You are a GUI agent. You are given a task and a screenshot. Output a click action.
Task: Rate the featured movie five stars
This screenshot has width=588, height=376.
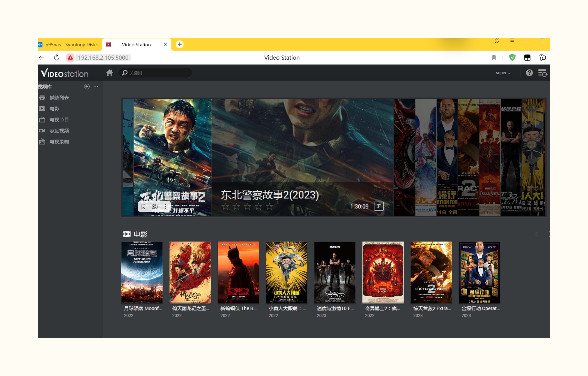click(x=269, y=207)
